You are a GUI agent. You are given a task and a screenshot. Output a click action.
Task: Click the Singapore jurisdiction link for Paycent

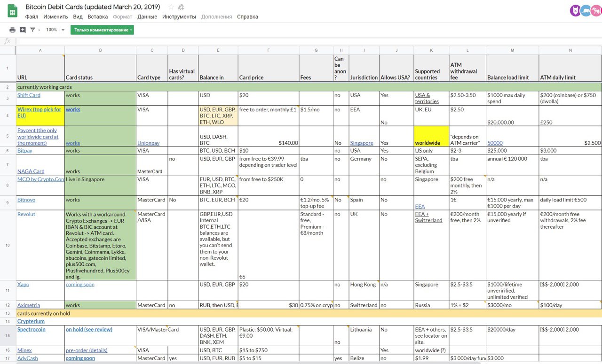[x=362, y=143]
